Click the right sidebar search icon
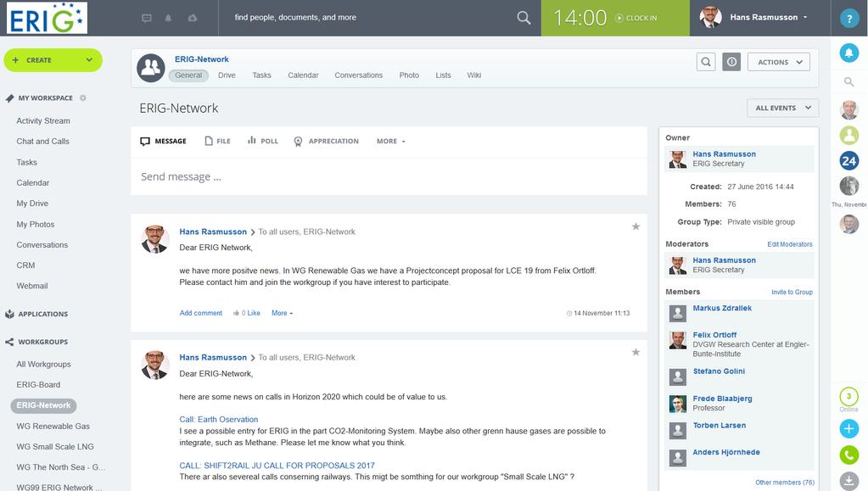 (x=848, y=82)
